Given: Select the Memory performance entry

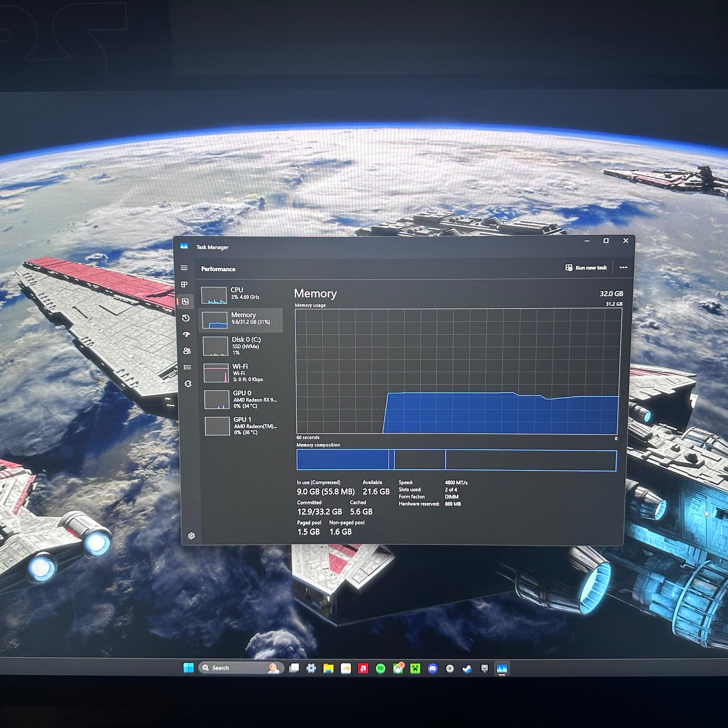Looking at the screenshot, I should (x=240, y=320).
